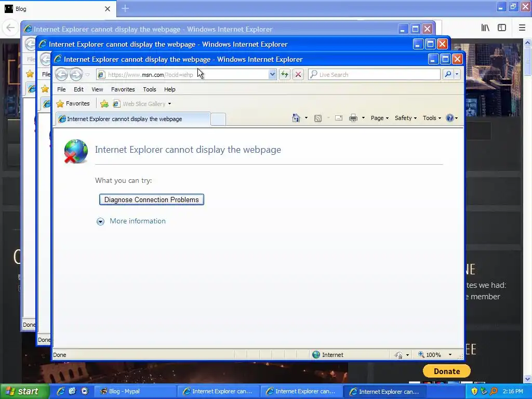Click the green Refresh arrows icon
The height and width of the screenshot is (399, 532).
[285, 74]
